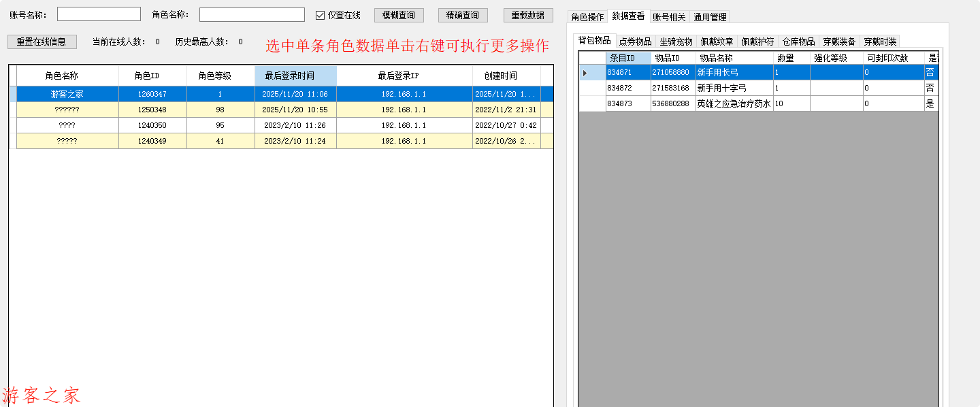Click the 模糊查询 button
This screenshot has width=980, height=407.
[399, 15]
